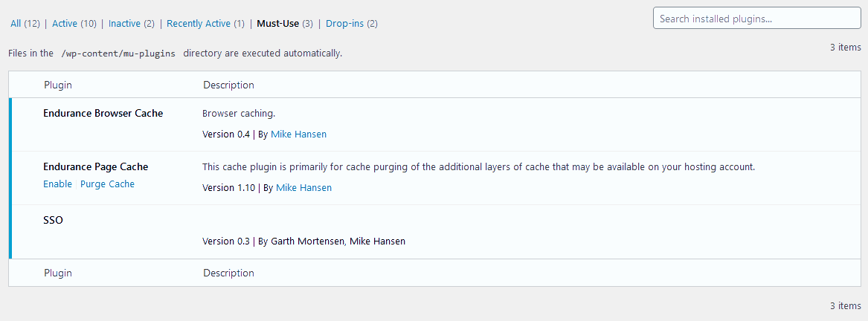Select the SSO plugin row title
868x321 pixels.
point(53,221)
